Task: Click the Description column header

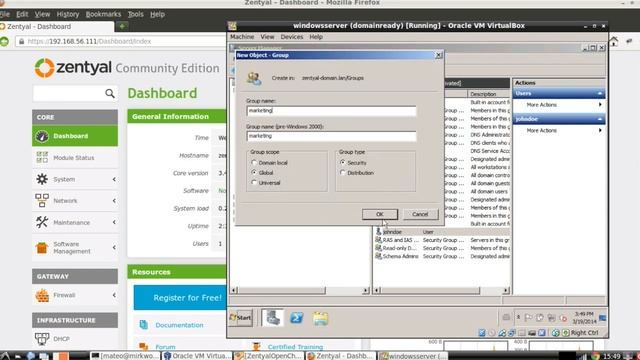Action: [489, 94]
